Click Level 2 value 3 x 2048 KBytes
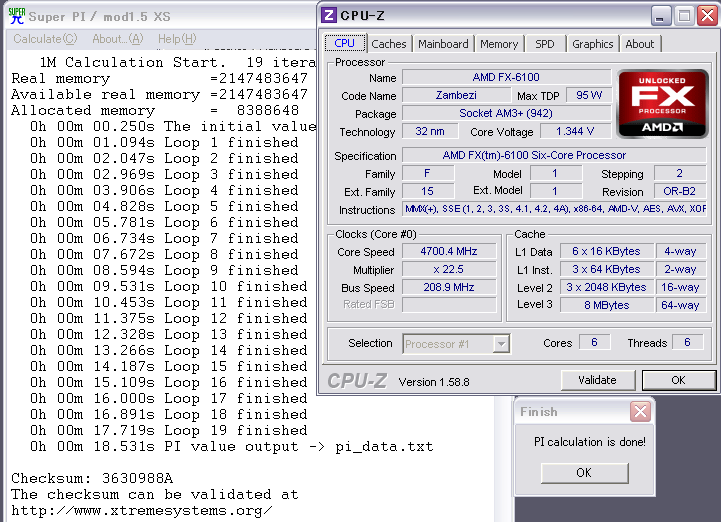 pyautogui.click(x=606, y=287)
